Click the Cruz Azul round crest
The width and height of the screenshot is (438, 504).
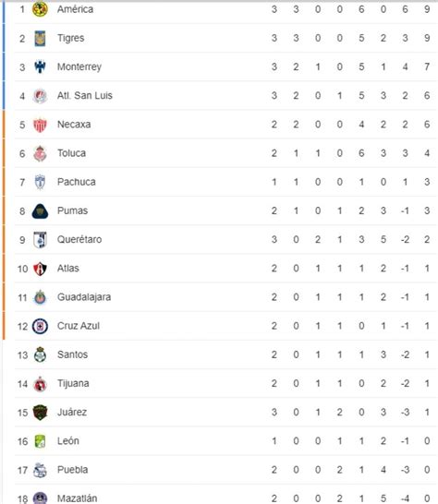[x=40, y=326]
